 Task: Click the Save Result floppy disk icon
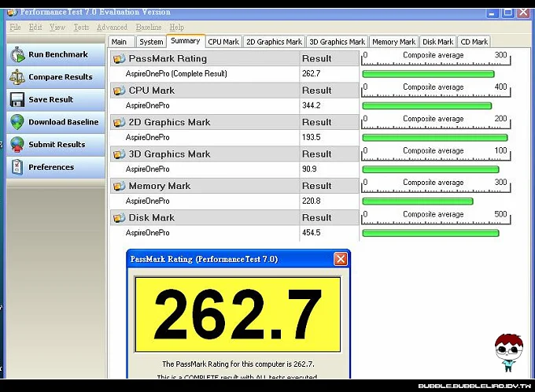[x=17, y=100]
